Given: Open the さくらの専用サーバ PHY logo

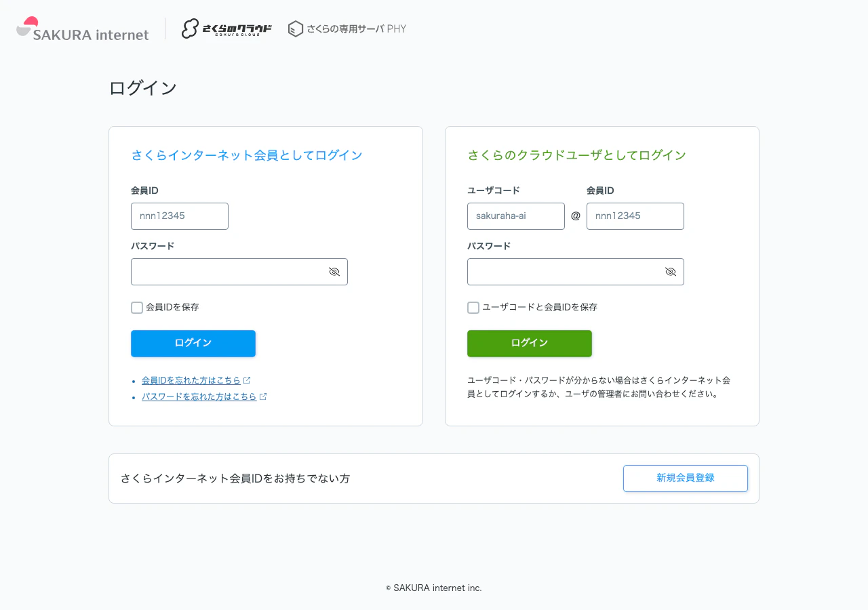Looking at the screenshot, I should (347, 28).
